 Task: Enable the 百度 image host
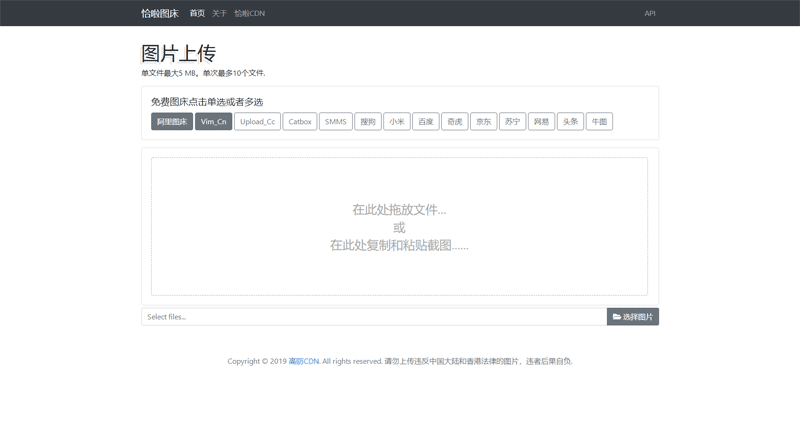(x=426, y=121)
